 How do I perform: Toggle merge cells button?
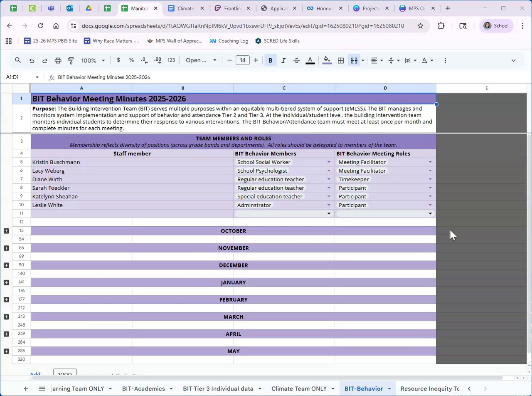[x=354, y=61]
